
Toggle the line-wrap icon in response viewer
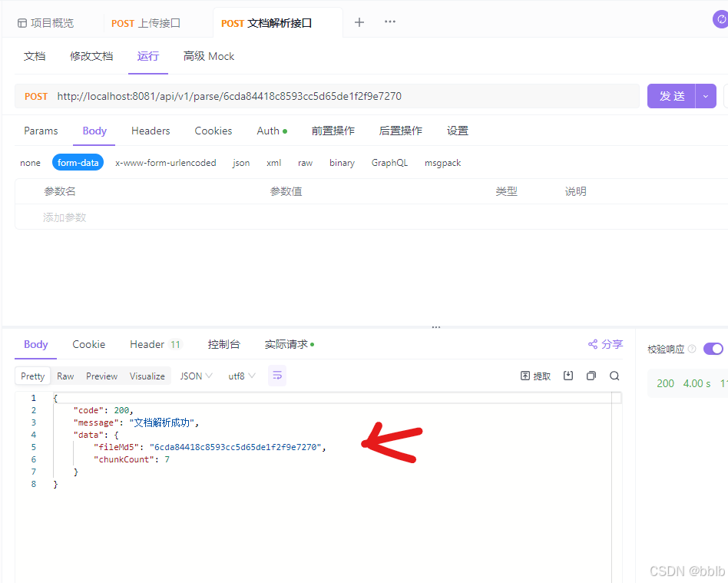point(277,376)
